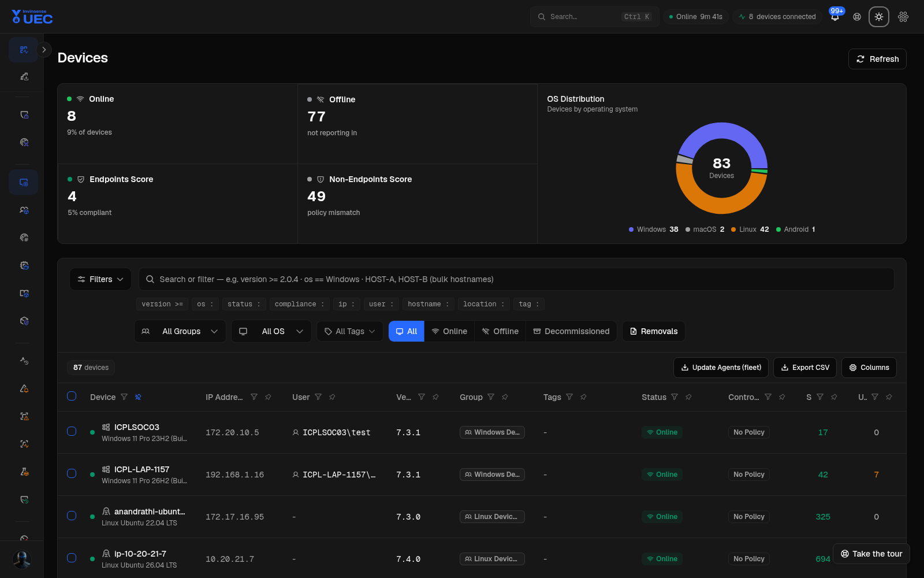
Task: Toggle the select-all devices checkbox
Action: [72, 396]
